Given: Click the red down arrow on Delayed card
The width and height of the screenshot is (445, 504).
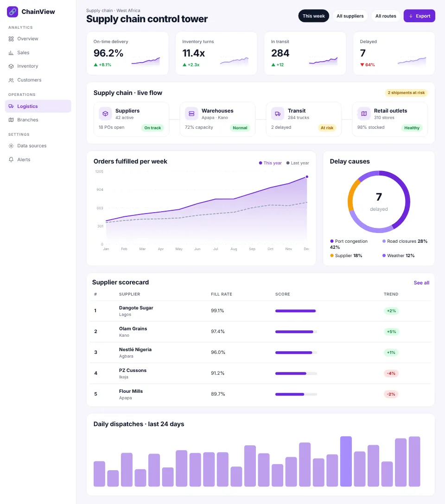Looking at the screenshot, I should tap(362, 65).
